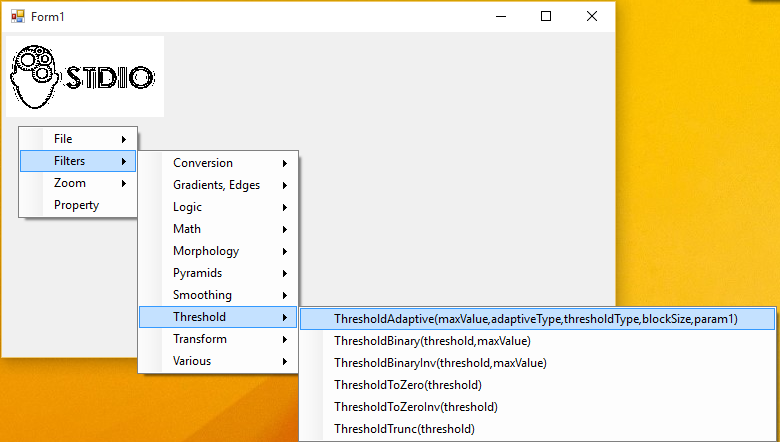Open the Transform submenu

click(218, 339)
